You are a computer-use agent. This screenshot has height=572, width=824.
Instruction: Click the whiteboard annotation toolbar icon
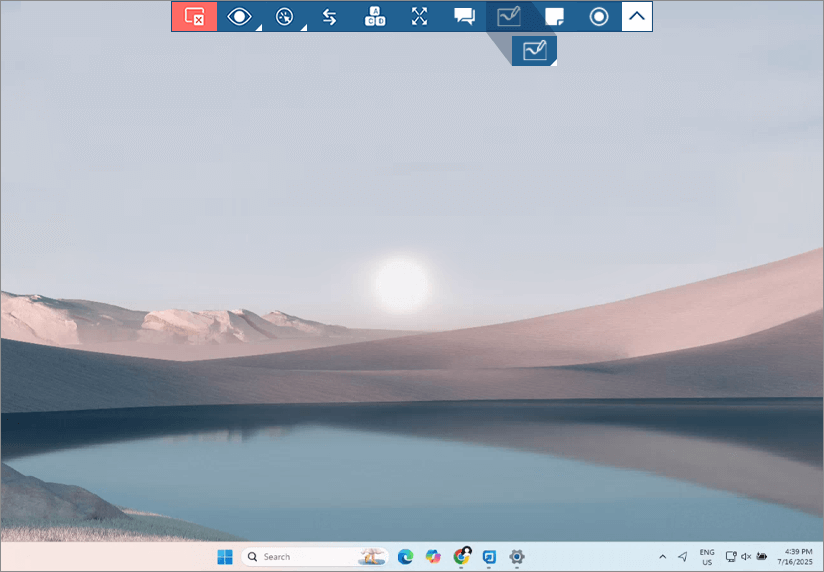[x=509, y=16]
